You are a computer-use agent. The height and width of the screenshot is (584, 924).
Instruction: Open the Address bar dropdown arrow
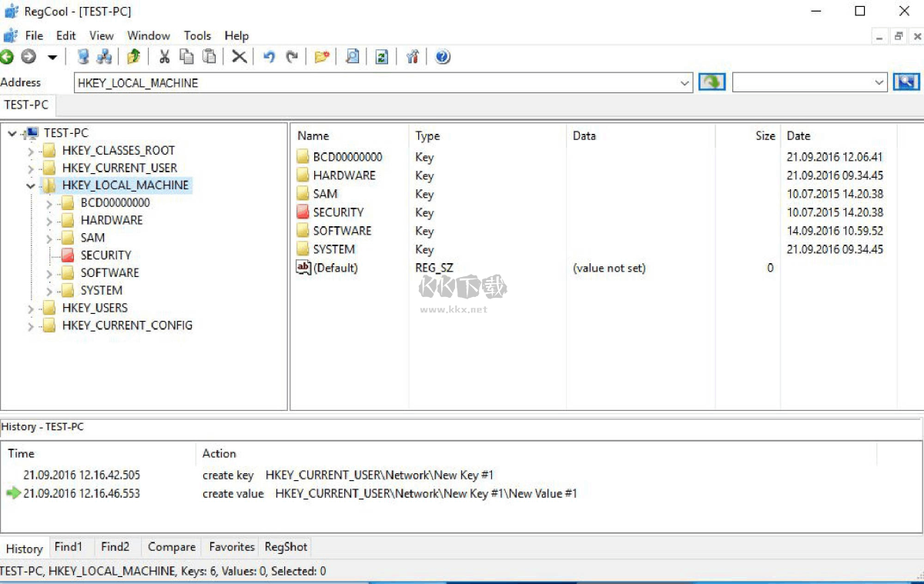point(685,83)
